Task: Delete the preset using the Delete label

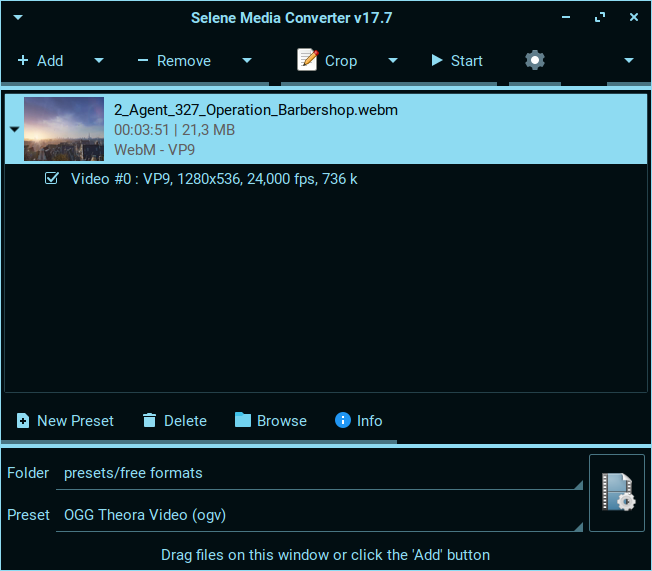Action: pyautogui.click(x=185, y=421)
